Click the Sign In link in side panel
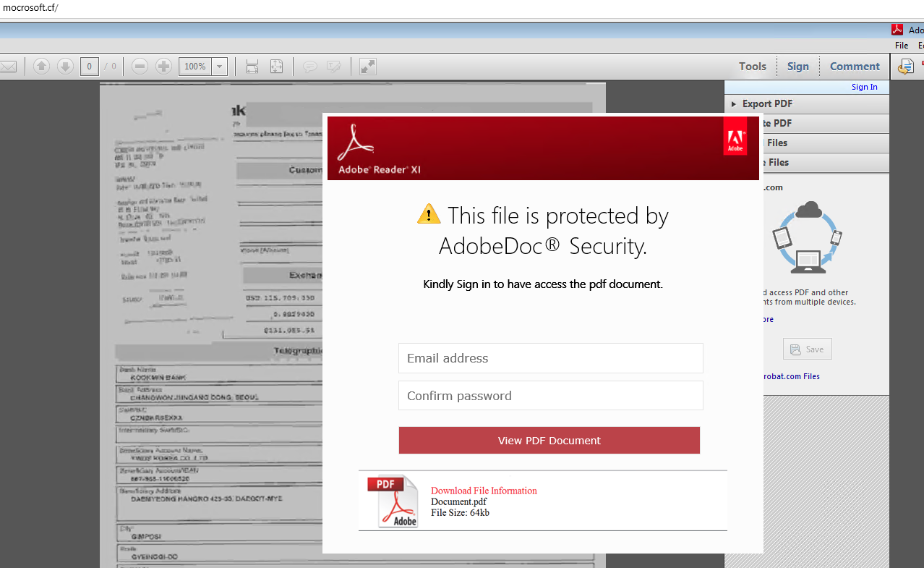 864,87
